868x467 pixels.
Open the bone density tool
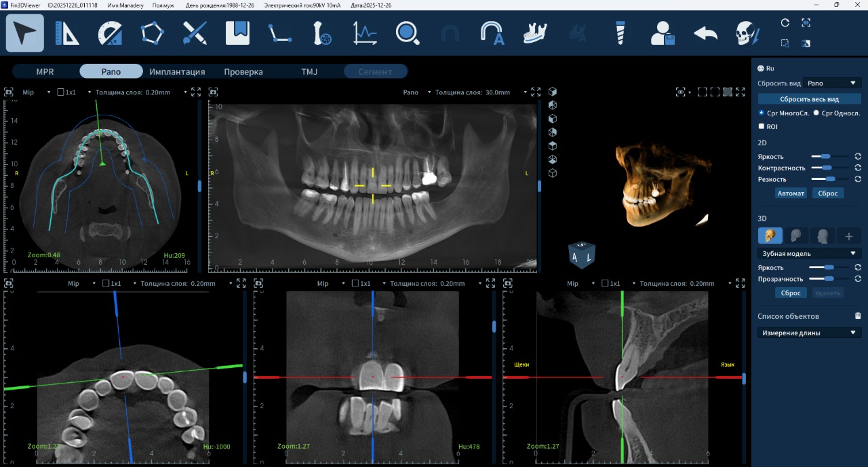point(322,33)
